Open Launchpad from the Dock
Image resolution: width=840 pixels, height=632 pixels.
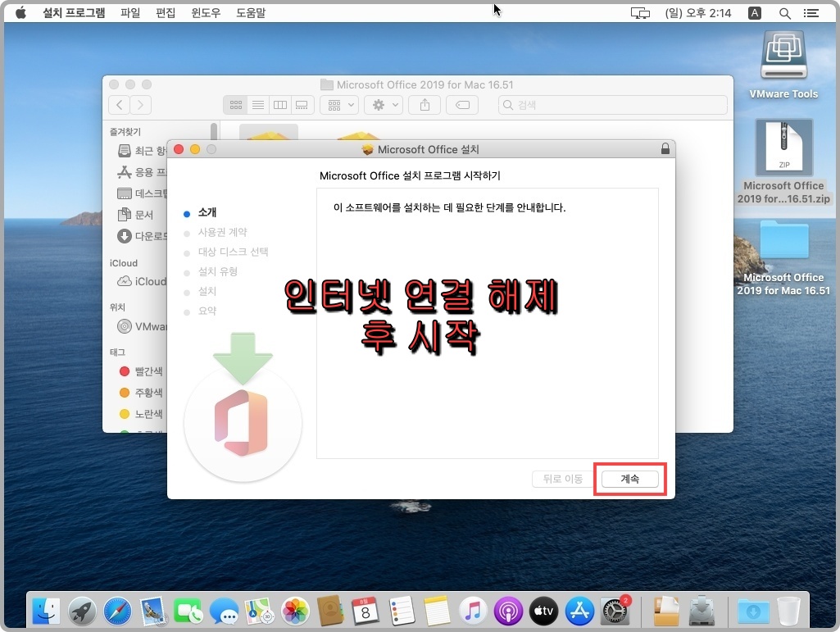pyautogui.click(x=80, y=611)
